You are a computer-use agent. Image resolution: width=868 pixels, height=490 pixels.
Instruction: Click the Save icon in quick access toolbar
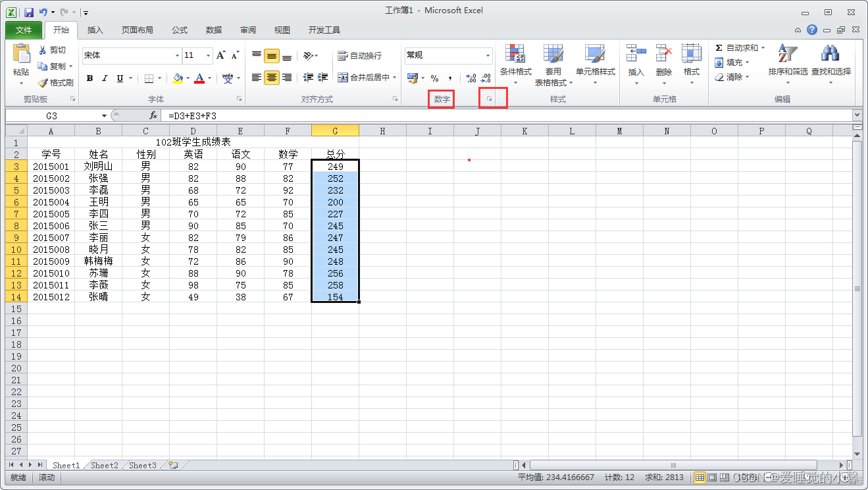pyautogui.click(x=28, y=12)
